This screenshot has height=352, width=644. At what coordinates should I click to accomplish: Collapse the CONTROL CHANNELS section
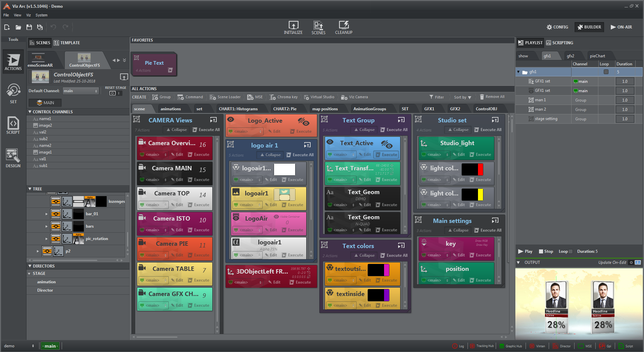(x=30, y=112)
